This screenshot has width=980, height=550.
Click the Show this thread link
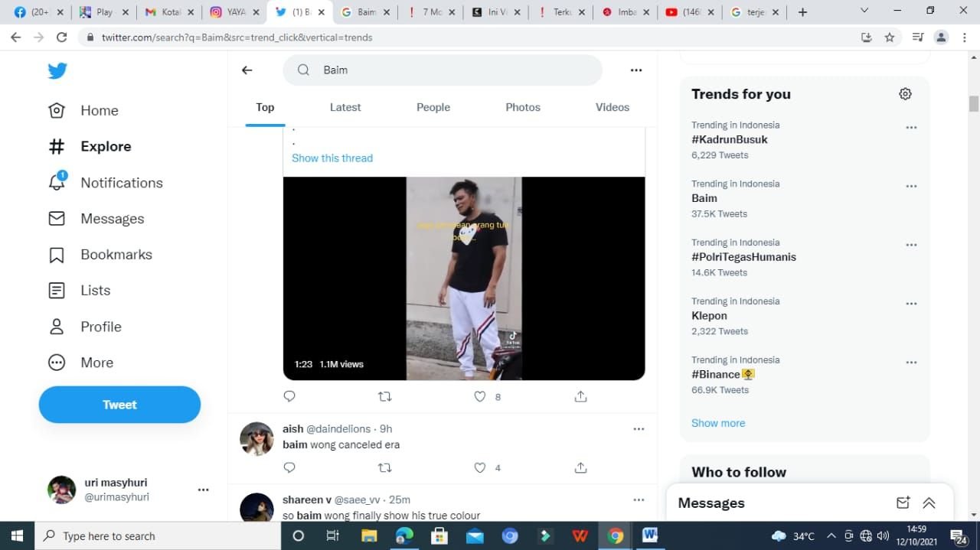pyautogui.click(x=332, y=158)
